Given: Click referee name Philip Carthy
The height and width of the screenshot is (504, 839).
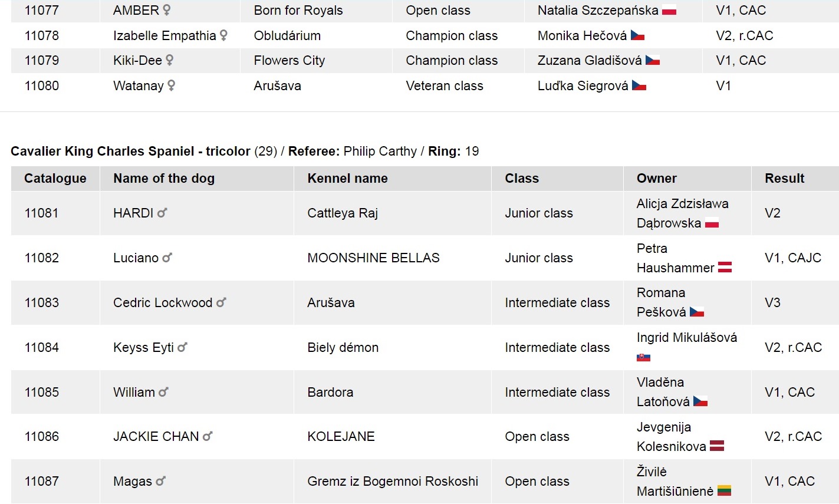Looking at the screenshot, I should pyautogui.click(x=380, y=151).
